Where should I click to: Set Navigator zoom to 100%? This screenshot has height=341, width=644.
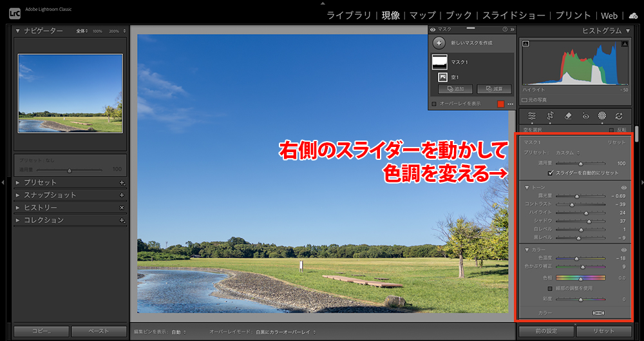[97, 31]
